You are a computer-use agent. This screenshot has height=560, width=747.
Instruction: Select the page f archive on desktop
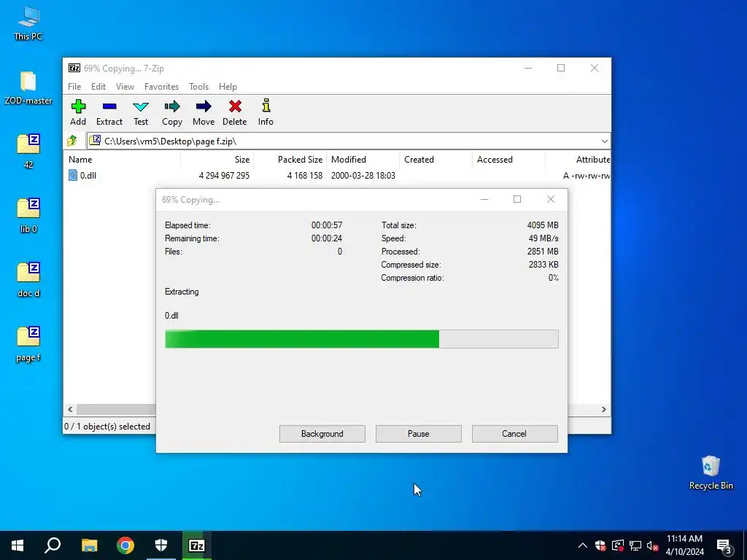tap(28, 344)
